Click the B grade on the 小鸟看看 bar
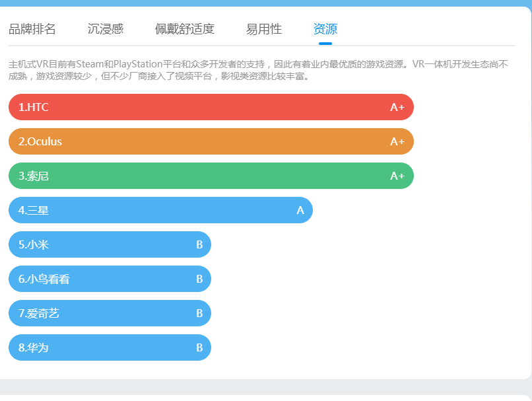This screenshot has height=401, width=532. [199, 279]
